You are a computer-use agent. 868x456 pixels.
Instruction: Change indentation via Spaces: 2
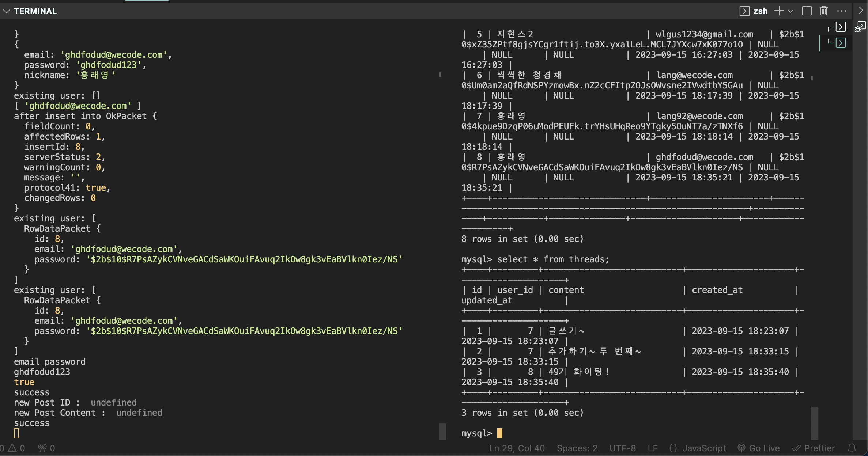[577, 448]
